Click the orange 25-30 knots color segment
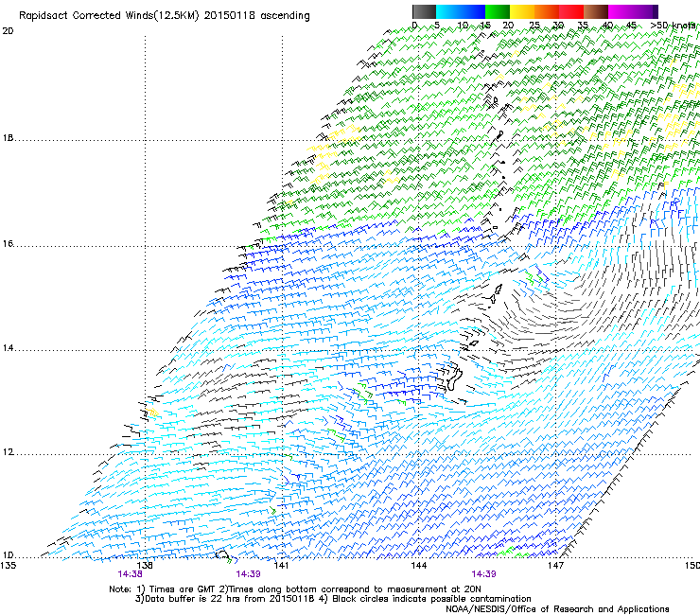The height and width of the screenshot is (615, 700). [547, 11]
